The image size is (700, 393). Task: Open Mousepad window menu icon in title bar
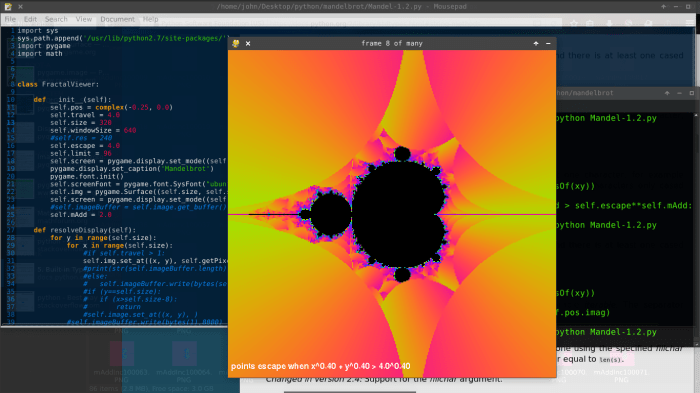pos(8,6)
